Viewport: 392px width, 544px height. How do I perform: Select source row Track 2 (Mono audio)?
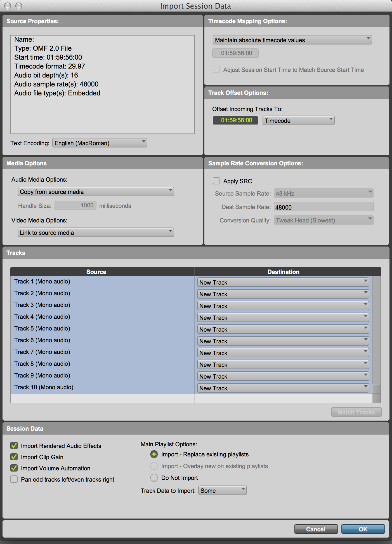(102, 294)
